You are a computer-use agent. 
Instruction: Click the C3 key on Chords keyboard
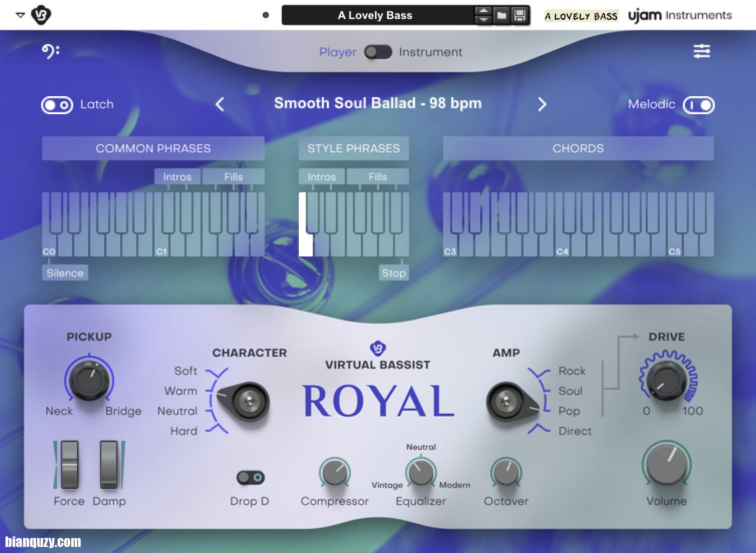click(x=450, y=245)
